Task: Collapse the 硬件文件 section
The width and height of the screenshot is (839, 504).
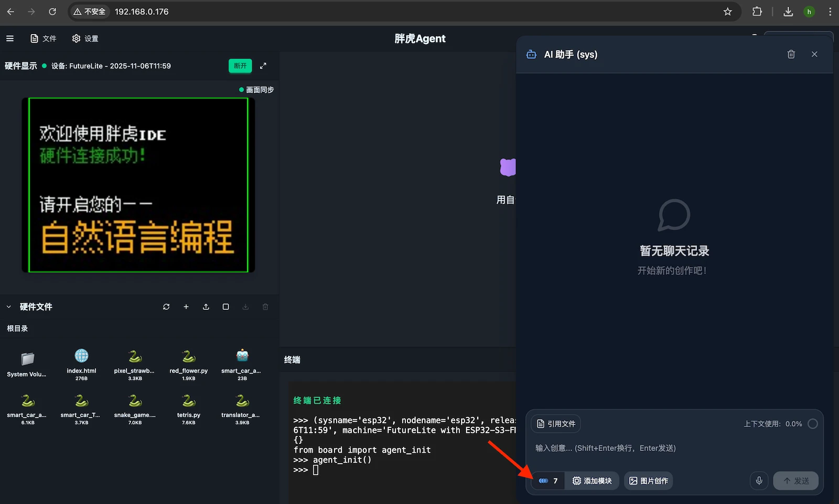Action: [9, 307]
